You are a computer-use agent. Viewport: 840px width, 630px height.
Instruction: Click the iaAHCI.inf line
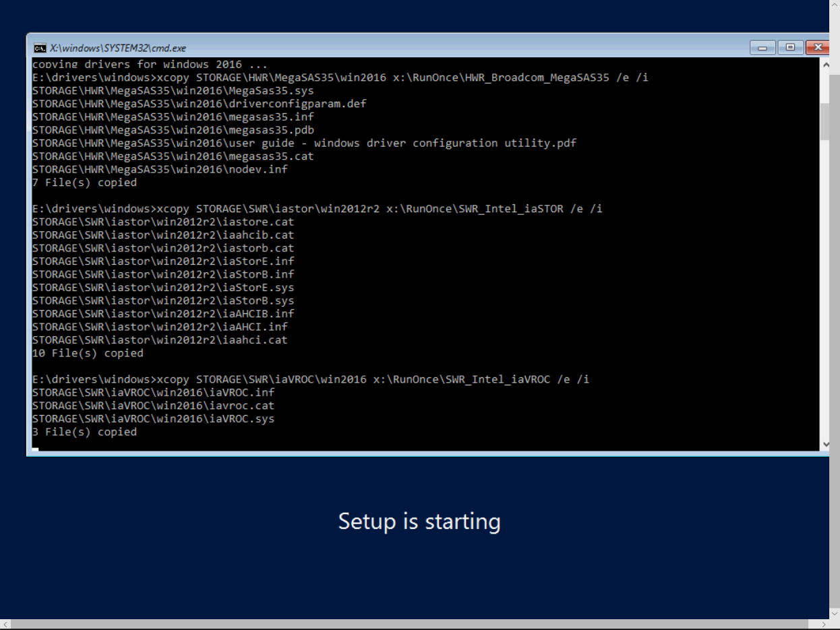(x=160, y=327)
